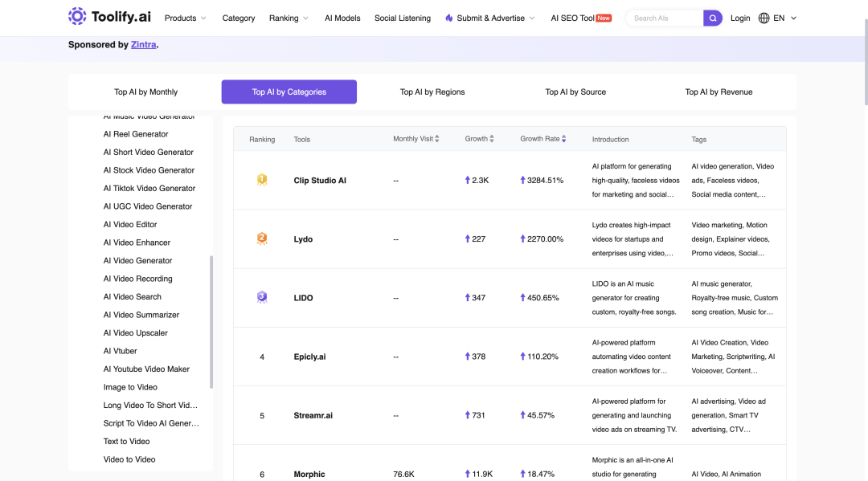
Task: Open the Lydo tool page
Action: pos(303,238)
